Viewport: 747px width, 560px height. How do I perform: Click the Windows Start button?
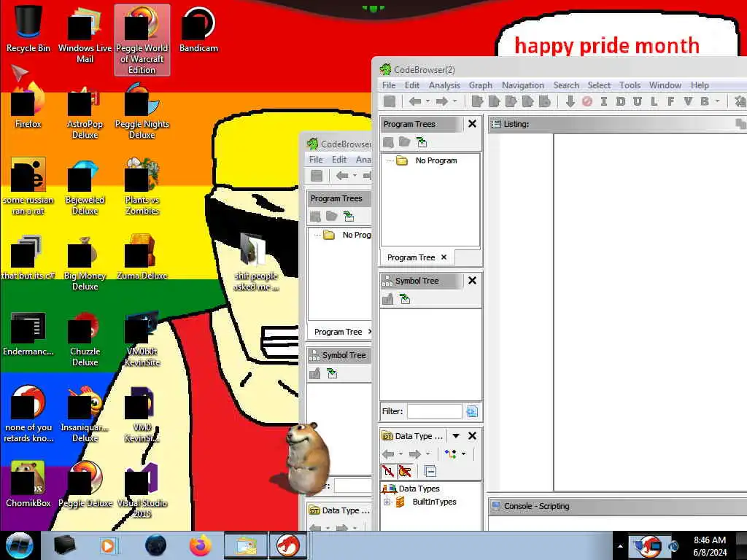[x=20, y=545]
